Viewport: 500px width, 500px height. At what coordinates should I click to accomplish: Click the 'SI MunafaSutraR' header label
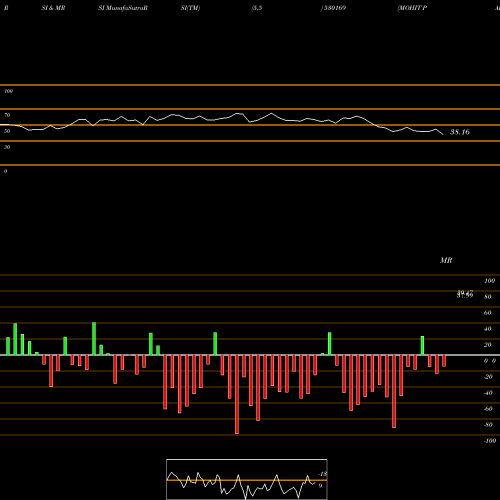coord(123,8)
